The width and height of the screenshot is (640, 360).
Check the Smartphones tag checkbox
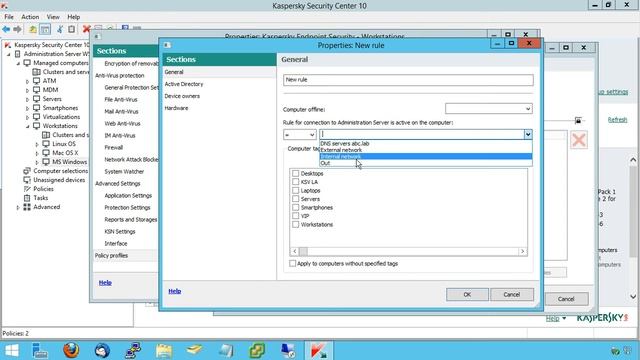point(296,207)
